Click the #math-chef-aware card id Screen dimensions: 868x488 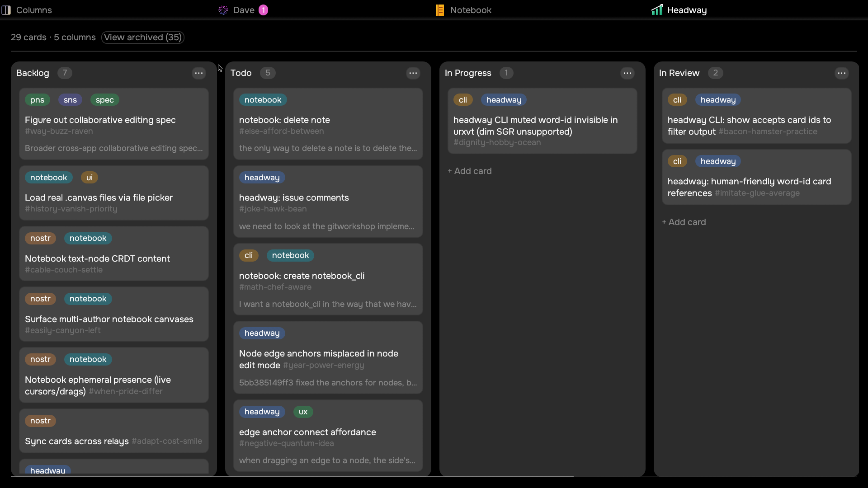coord(275,287)
